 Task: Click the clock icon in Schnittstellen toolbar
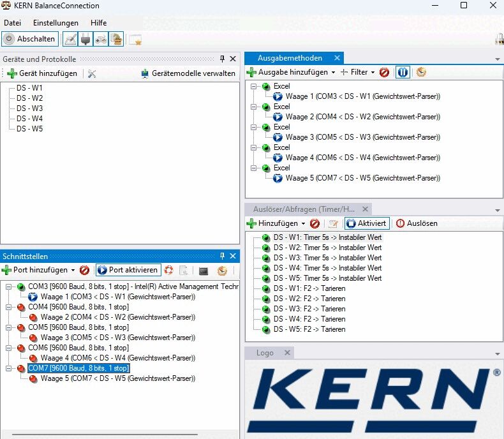coord(222,271)
